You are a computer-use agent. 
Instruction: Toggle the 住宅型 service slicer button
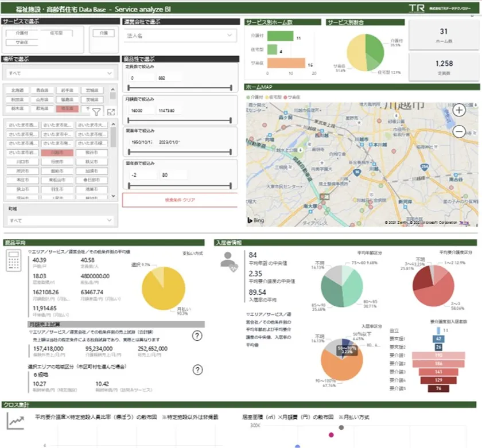click(56, 33)
